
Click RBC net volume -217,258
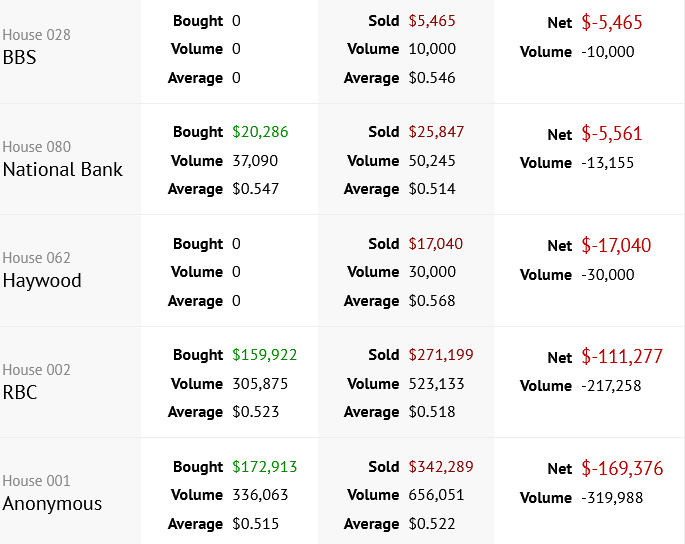tap(611, 386)
